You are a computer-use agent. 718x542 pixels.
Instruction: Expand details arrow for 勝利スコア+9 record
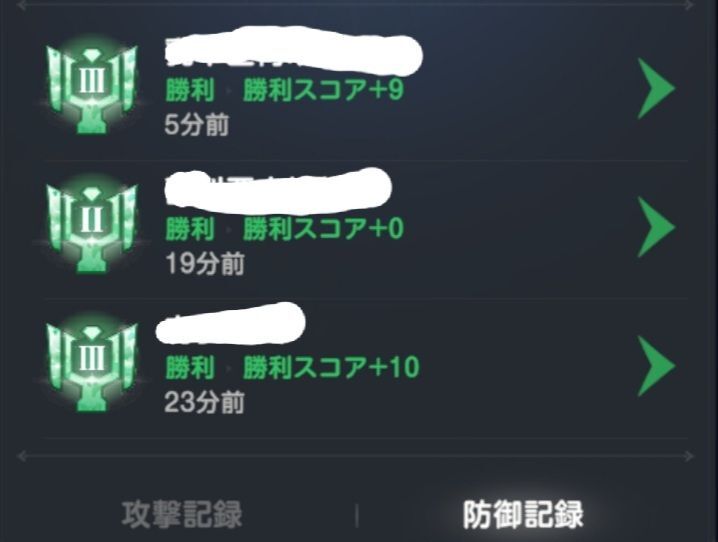point(656,88)
